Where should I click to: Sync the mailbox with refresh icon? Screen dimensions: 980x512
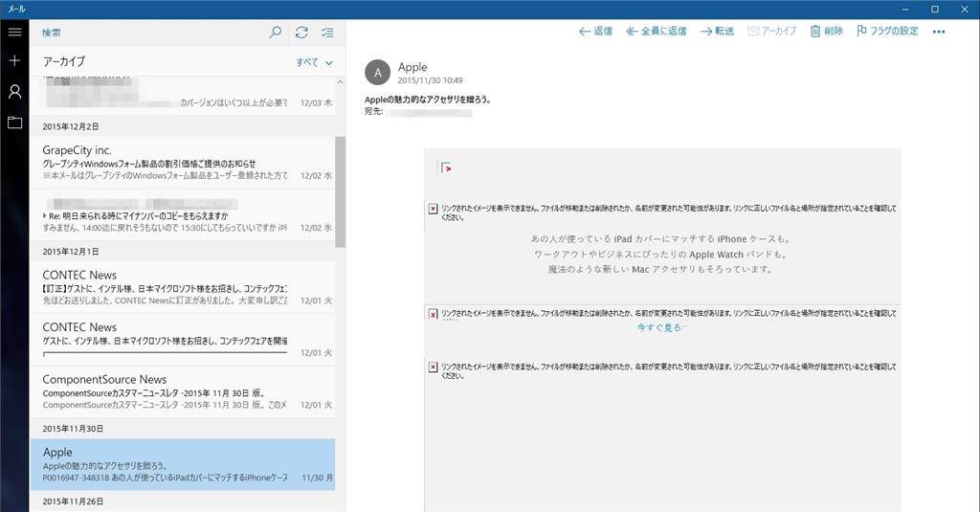pyautogui.click(x=301, y=32)
